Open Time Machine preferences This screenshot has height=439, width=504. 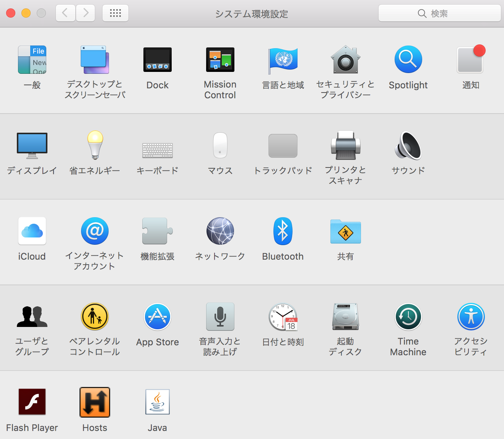click(408, 317)
